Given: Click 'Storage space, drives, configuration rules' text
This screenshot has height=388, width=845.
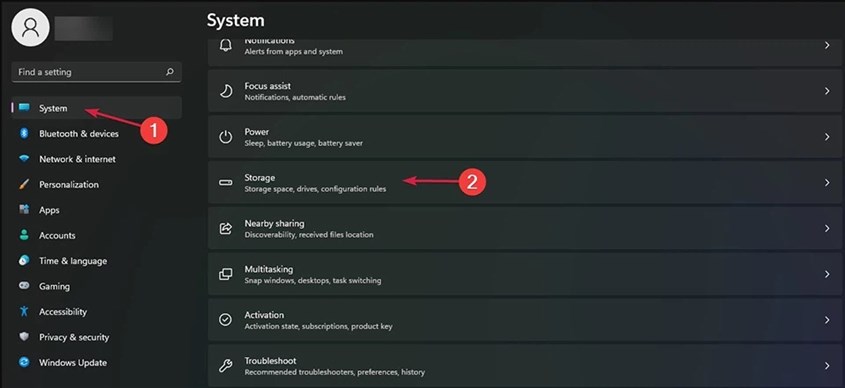Looking at the screenshot, I should (x=315, y=189).
